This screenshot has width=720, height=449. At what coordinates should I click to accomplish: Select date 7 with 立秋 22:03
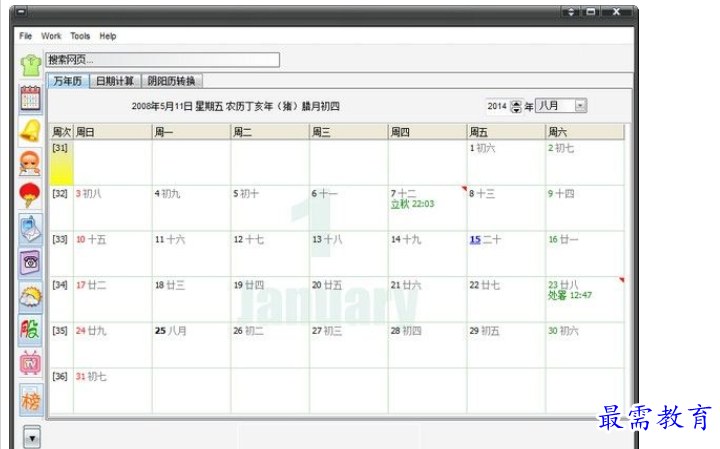point(427,208)
